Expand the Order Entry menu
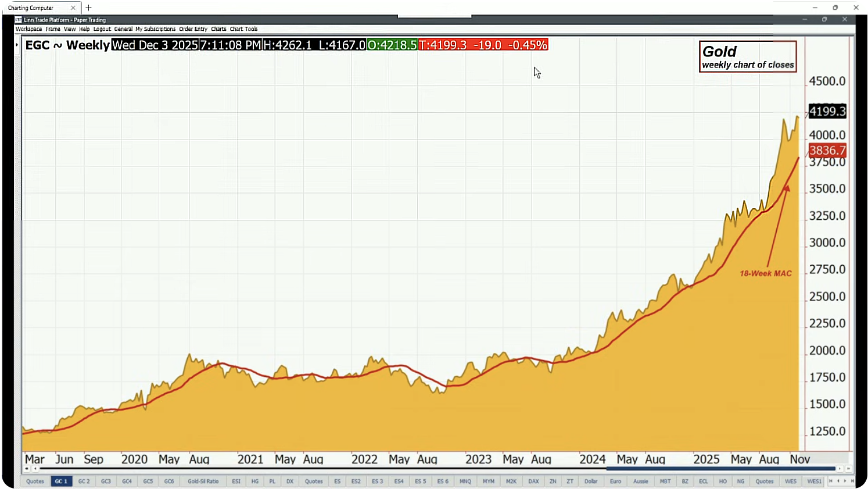The width and height of the screenshot is (868, 492). click(193, 29)
